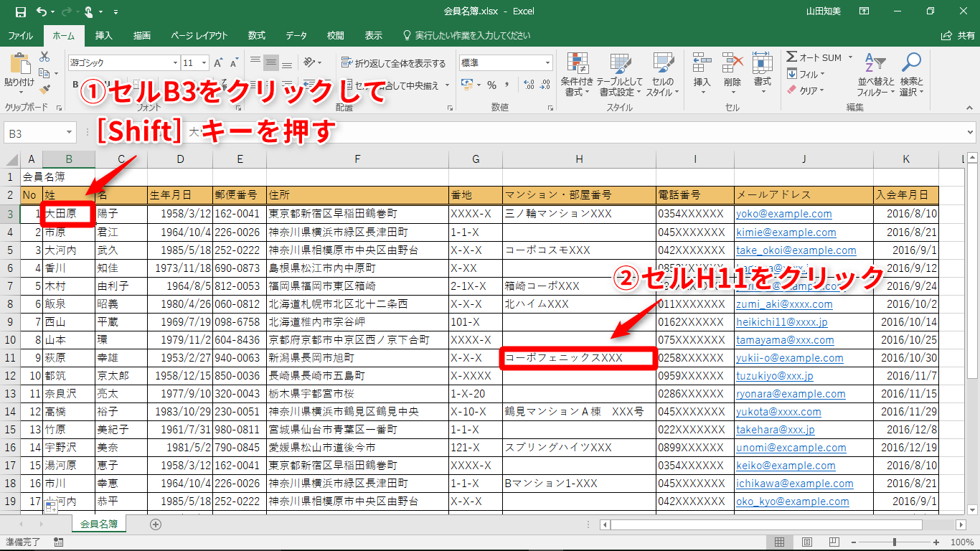Toggle Wrap Text (折り返して全体を表示する)
980x551 pixels.
[393, 63]
